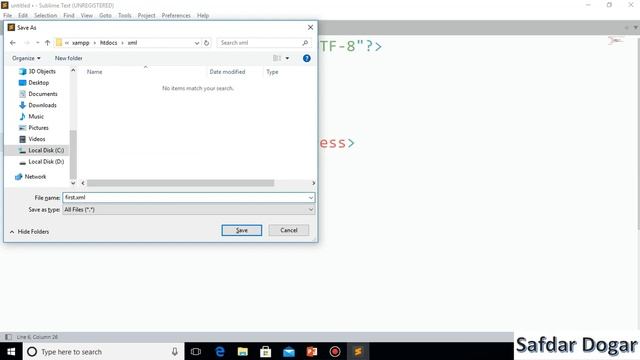Viewport: 640px width, 360px height.
Task: Open the Tools menu in Sublime Text
Action: point(125,16)
